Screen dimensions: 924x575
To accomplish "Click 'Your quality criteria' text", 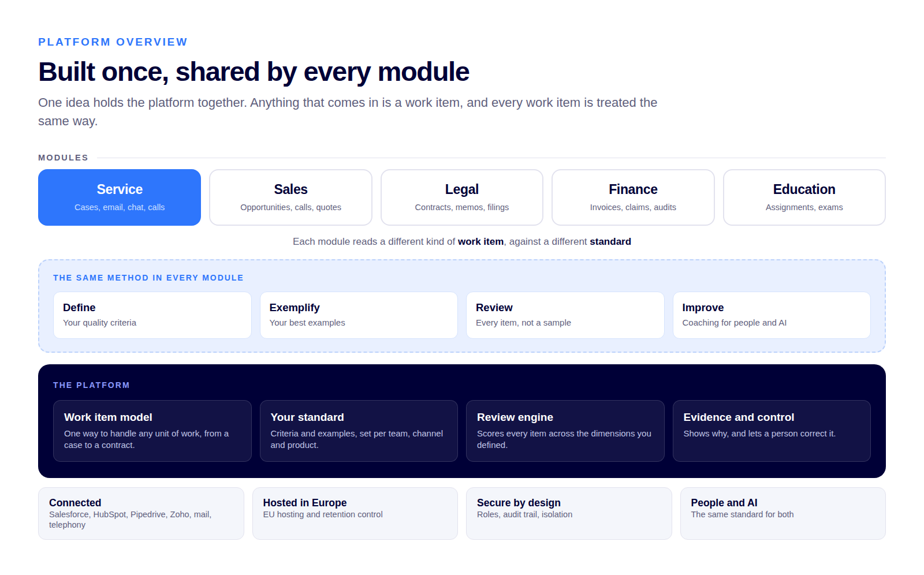I will tap(99, 323).
